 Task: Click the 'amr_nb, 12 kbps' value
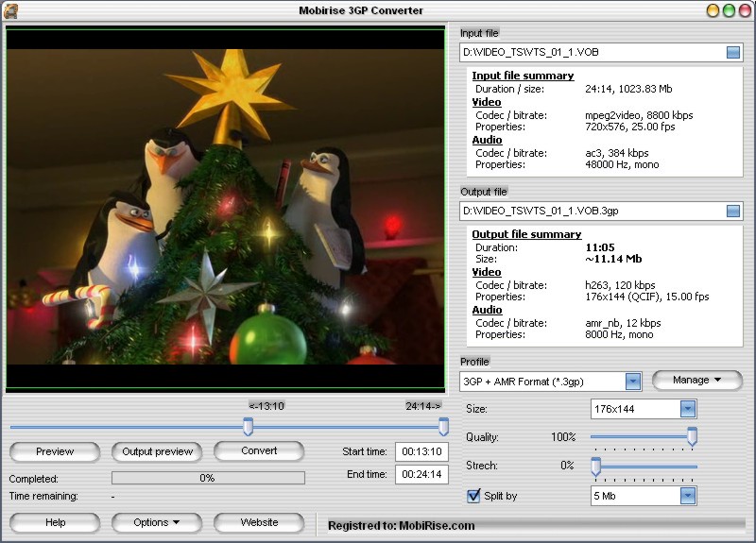point(623,323)
